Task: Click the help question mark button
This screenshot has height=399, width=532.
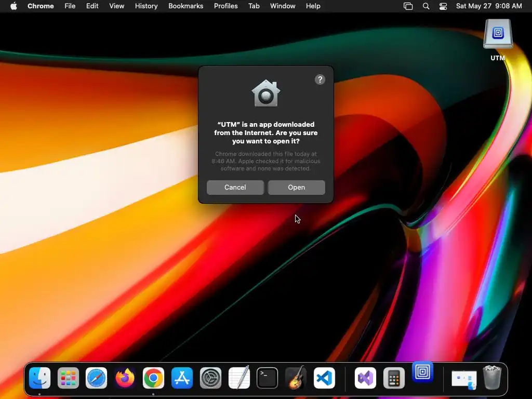Action: pos(320,79)
